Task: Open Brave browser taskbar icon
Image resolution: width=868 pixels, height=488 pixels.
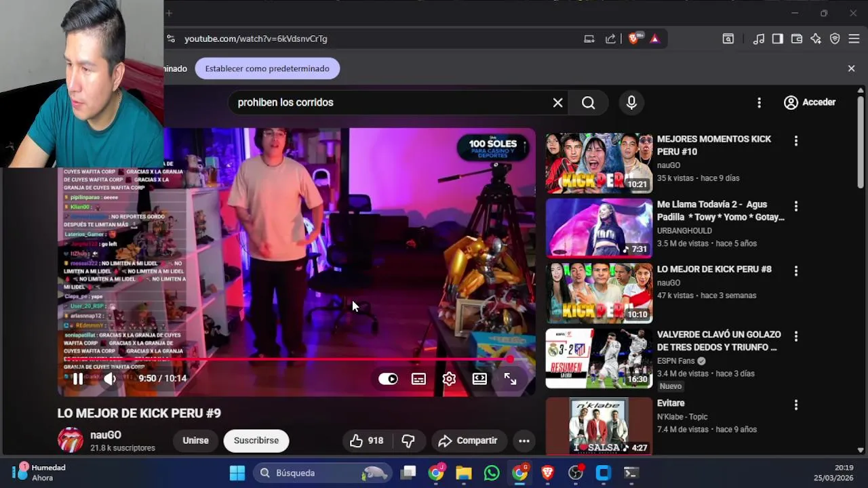Action: [547, 473]
